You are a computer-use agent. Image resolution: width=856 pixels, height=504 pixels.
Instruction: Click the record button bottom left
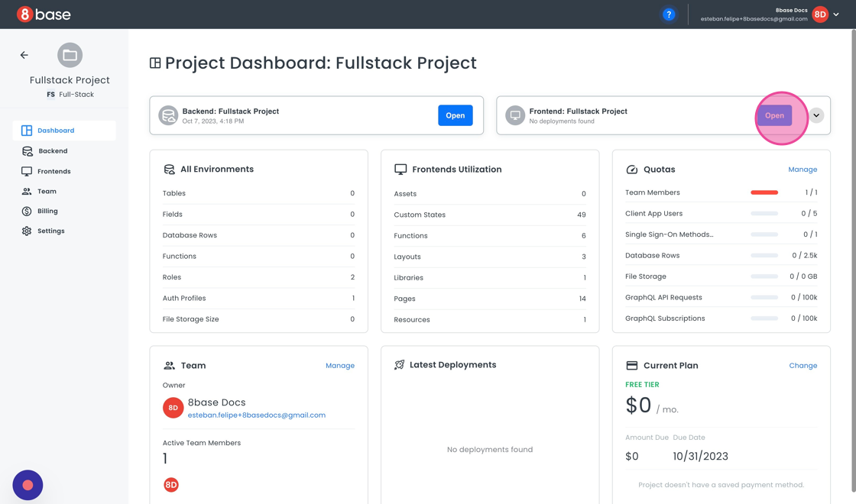pos(28,485)
